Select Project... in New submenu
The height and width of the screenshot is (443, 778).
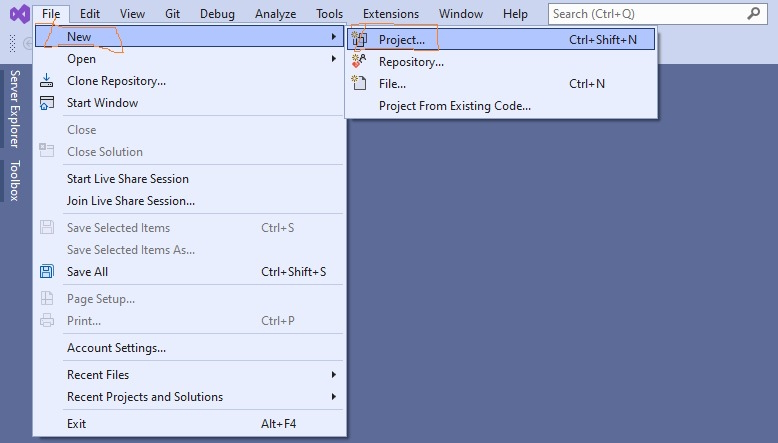pyautogui.click(x=501, y=40)
